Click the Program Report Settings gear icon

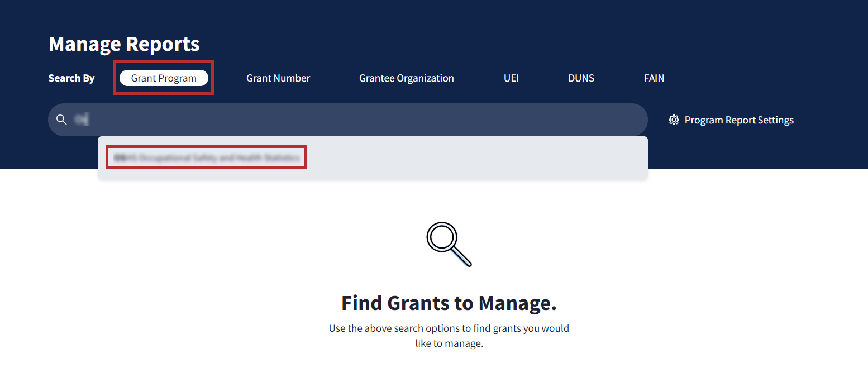click(674, 120)
